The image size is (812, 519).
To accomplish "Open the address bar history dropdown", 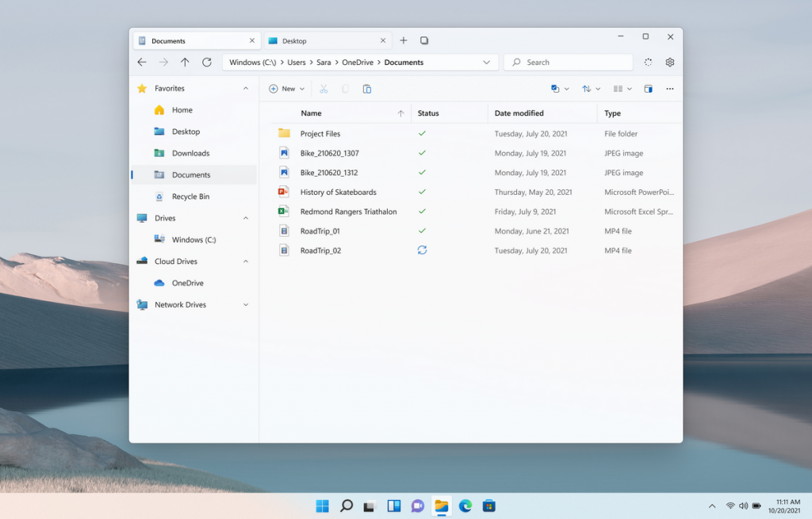I will [486, 63].
